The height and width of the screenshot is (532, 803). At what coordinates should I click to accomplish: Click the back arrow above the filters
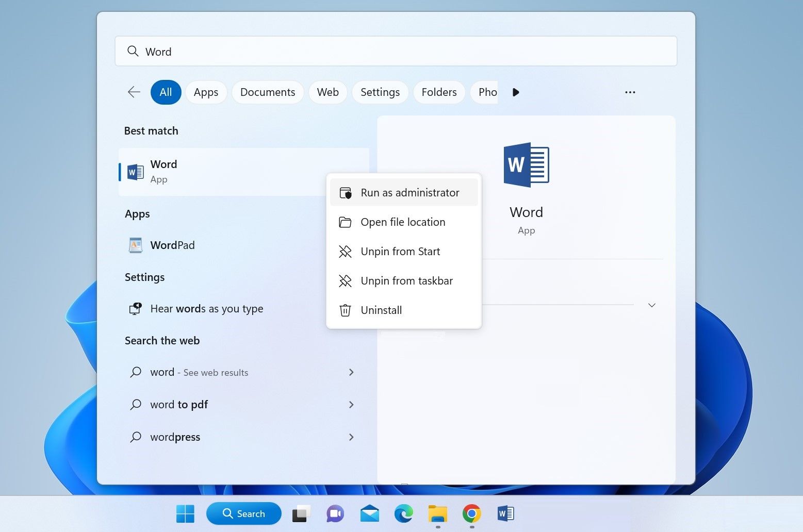pos(134,92)
